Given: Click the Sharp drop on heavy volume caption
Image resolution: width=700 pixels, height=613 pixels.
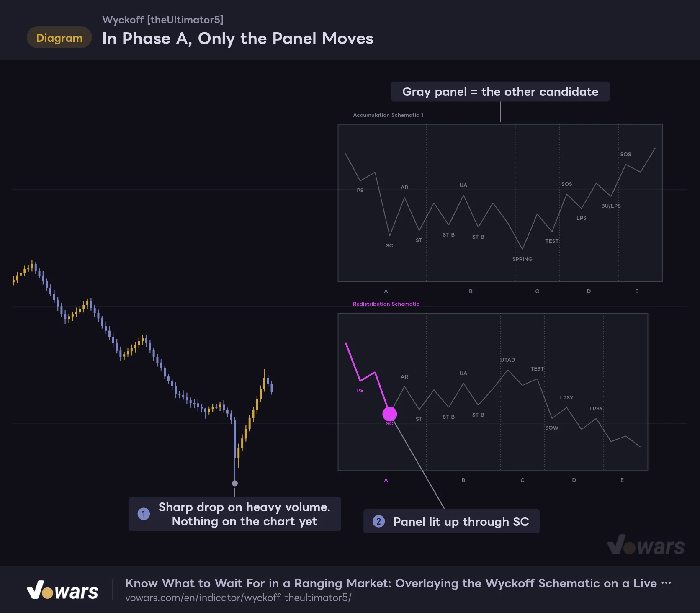Looking at the screenshot, I should [235, 514].
